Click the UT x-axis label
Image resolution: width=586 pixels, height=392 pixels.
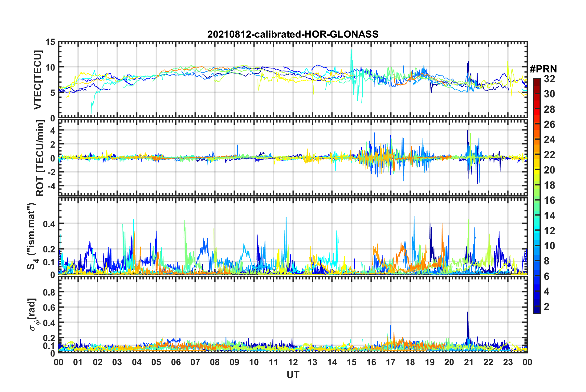click(293, 375)
